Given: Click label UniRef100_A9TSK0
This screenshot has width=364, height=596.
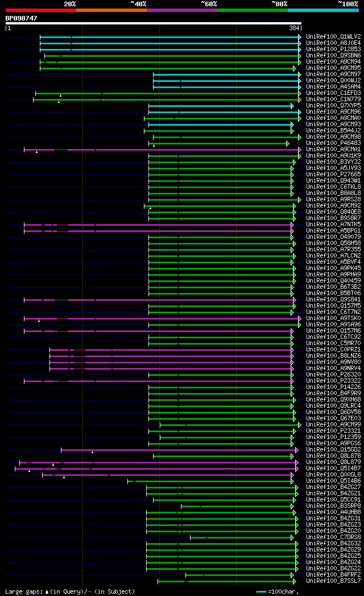Looking at the screenshot, I should (333, 318).
